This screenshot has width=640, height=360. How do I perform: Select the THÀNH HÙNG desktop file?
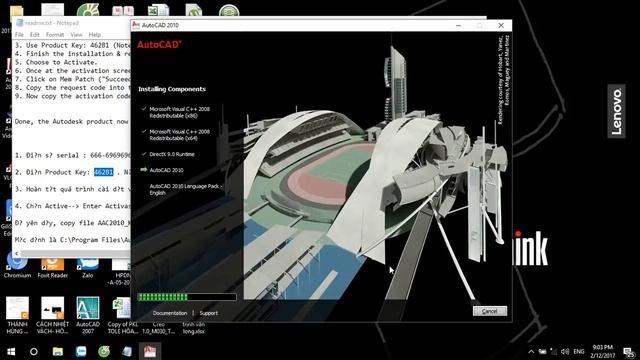tap(17, 315)
